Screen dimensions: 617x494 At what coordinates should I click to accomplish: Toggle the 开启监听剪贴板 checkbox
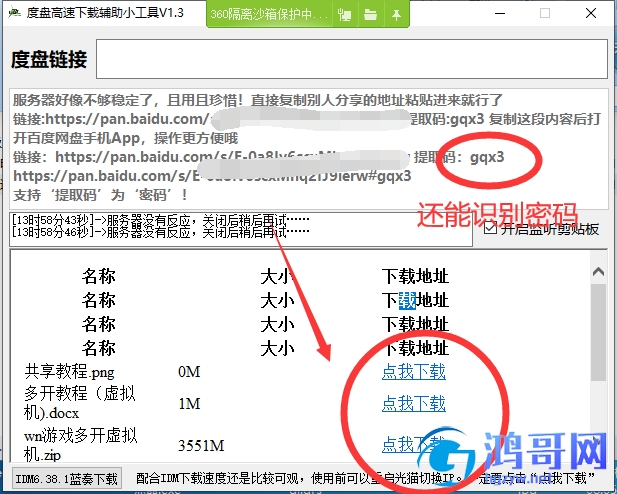point(490,228)
